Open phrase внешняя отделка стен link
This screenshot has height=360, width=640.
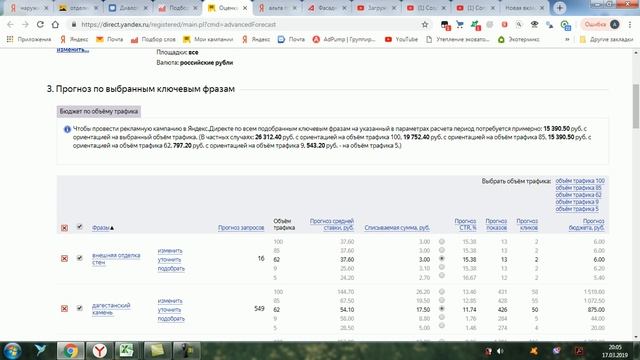[116, 258]
